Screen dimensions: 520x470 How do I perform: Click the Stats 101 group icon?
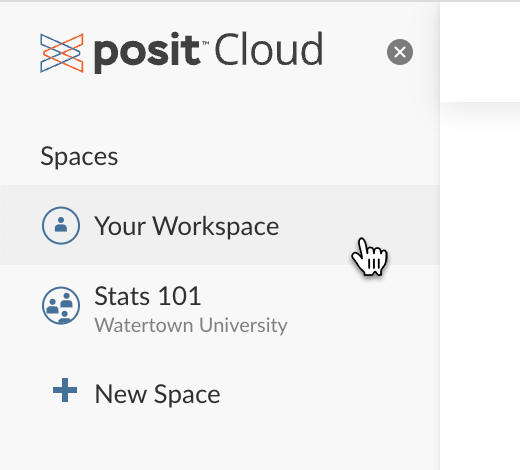tap(61, 305)
